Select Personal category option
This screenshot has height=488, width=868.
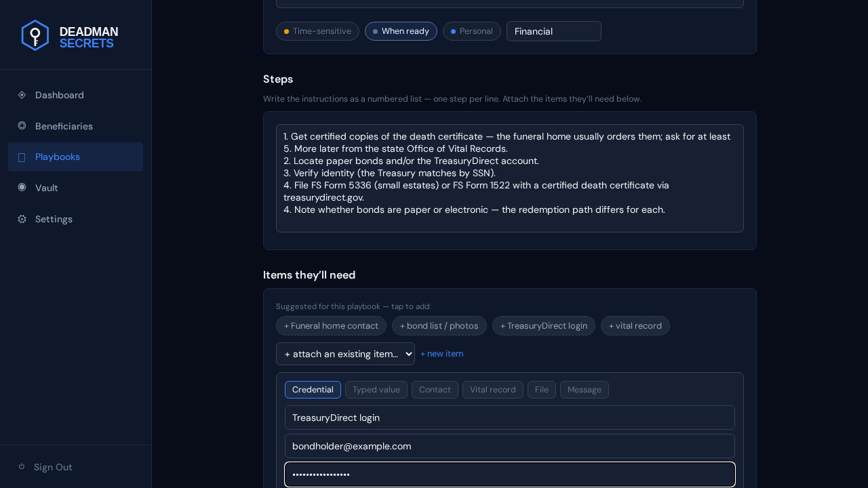pos(472,31)
